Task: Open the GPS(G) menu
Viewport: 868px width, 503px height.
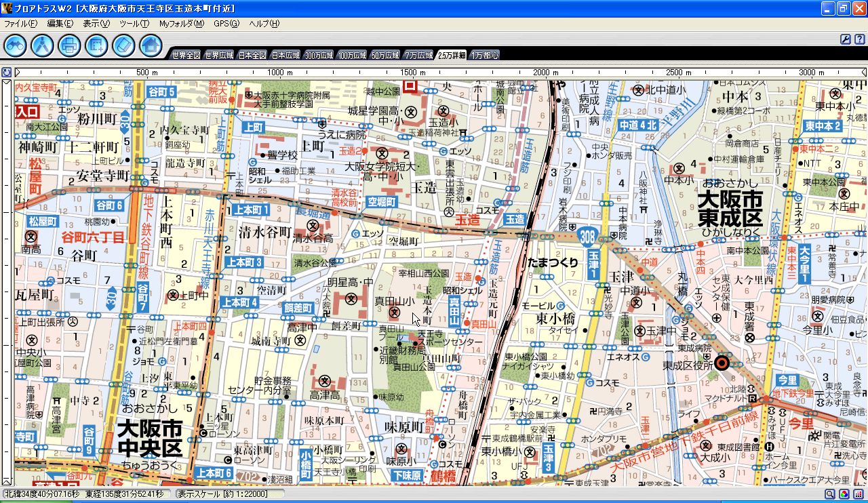Action: pos(226,23)
